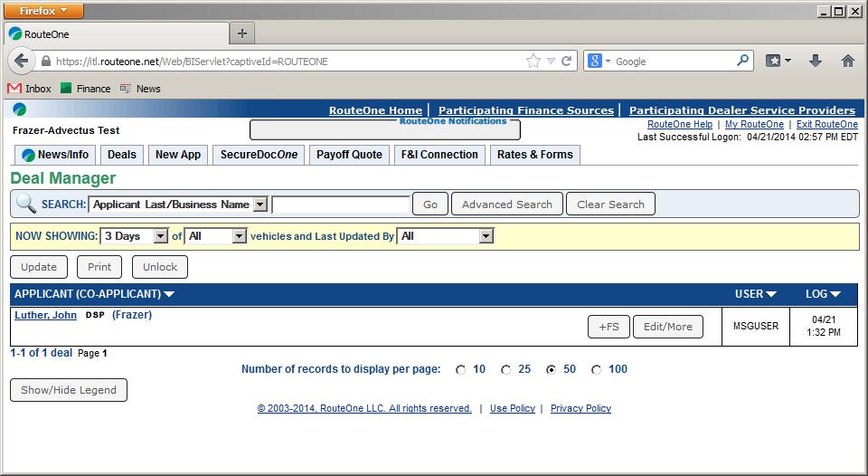Image resolution: width=868 pixels, height=476 pixels.
Task: Open the Applicant Last/Business Name search dropdown
Action: [178, 205]
